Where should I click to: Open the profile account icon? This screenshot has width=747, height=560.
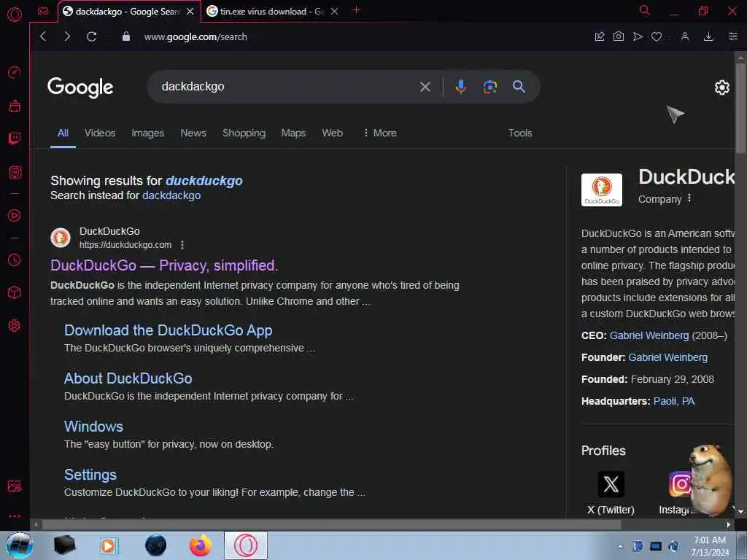click(x=684, y=36)
